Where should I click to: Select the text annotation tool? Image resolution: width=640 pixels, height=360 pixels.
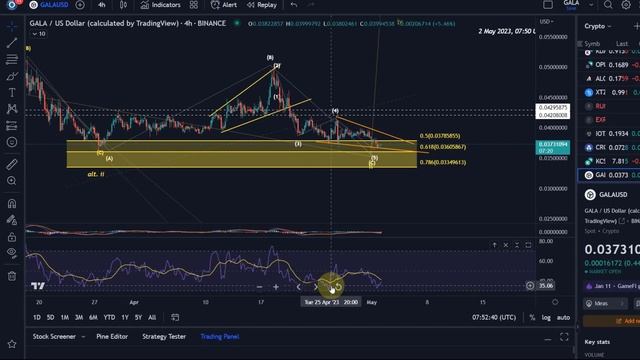12,93
